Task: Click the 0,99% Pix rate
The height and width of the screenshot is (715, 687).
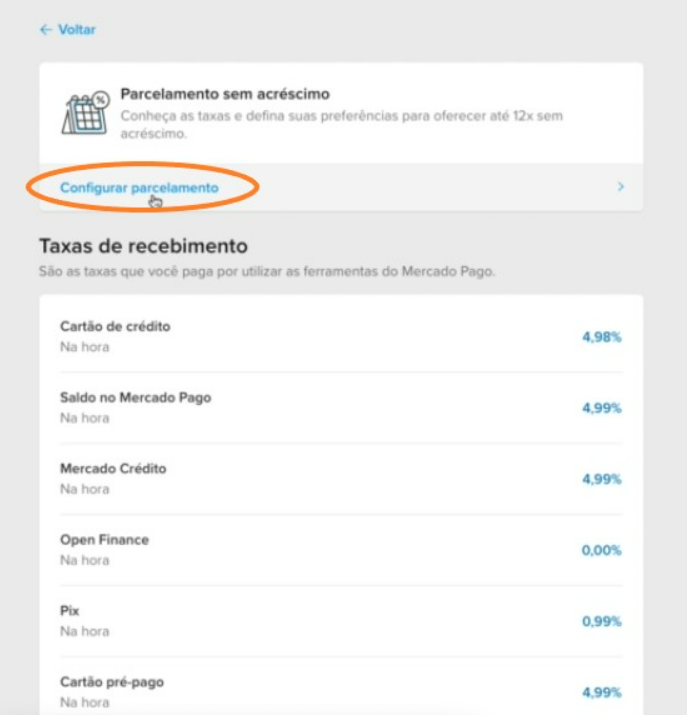Action: tap(601, 622)
